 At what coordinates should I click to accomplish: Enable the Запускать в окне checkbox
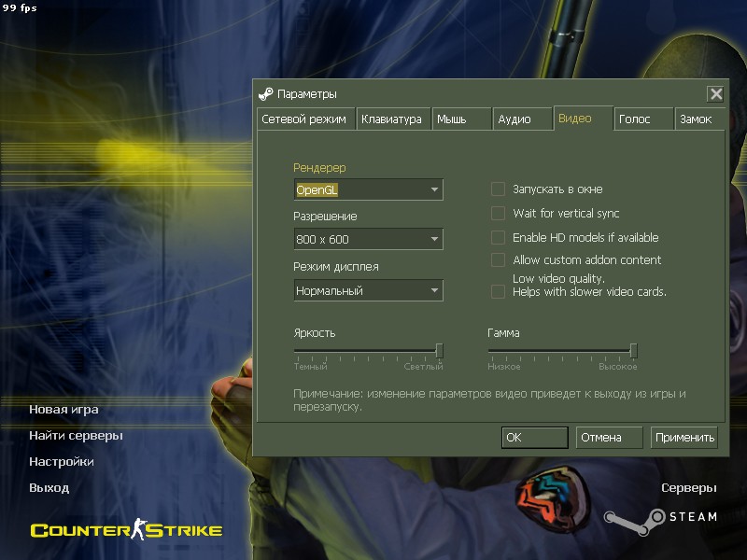coord(498,189)
